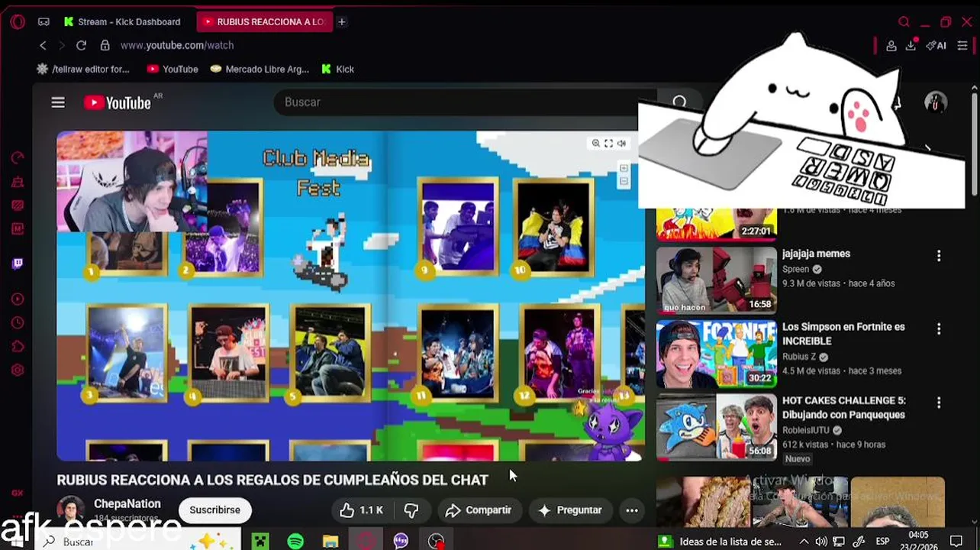Open YouTube hamburger guide menu
The width and height of the screenshot is (980, 550).
pyautogui.click(x=58, y=102)
